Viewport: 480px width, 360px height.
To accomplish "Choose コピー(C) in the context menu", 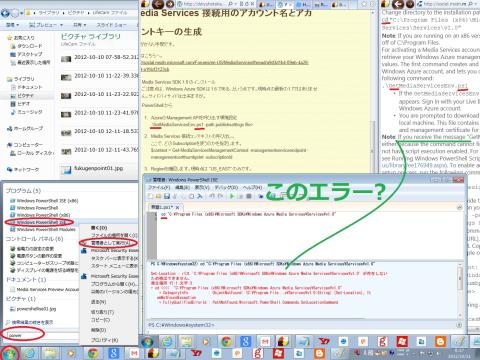I will point(100,320).
